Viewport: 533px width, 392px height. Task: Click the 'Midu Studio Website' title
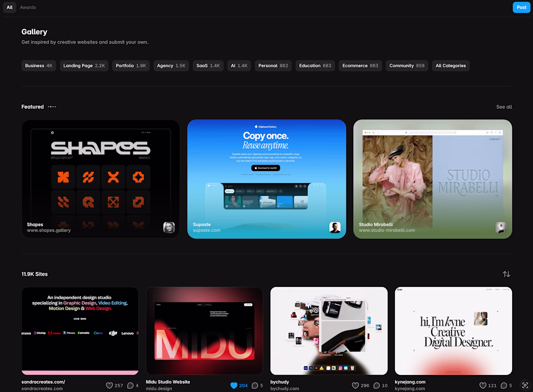point(168,382)
